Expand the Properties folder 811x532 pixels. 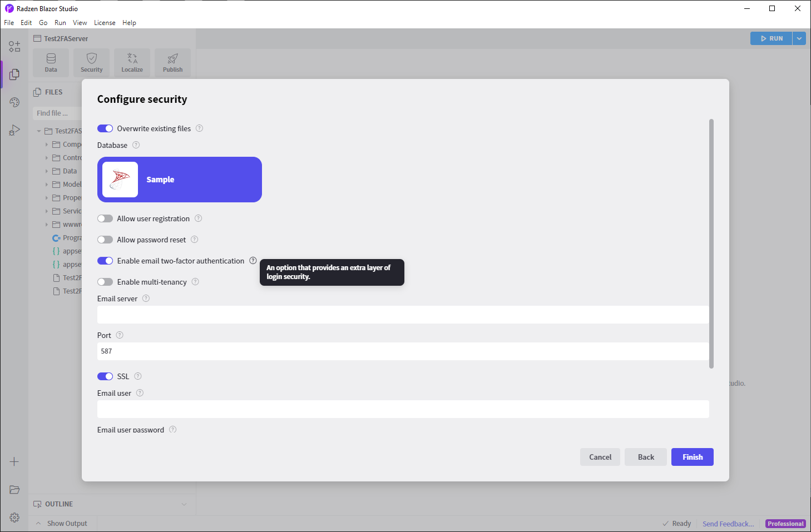pyautogui.click(x=47, y=198)
